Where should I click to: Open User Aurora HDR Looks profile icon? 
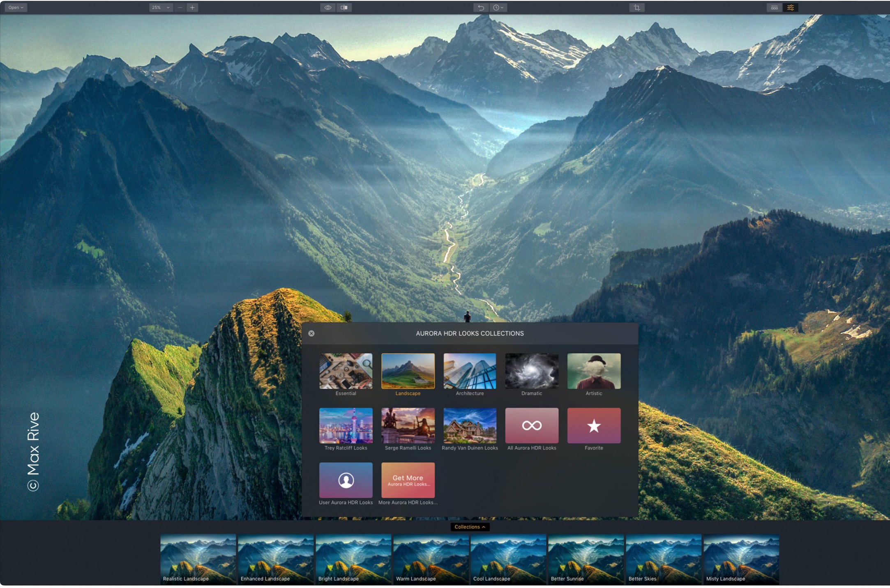click(x=346, y=480)
